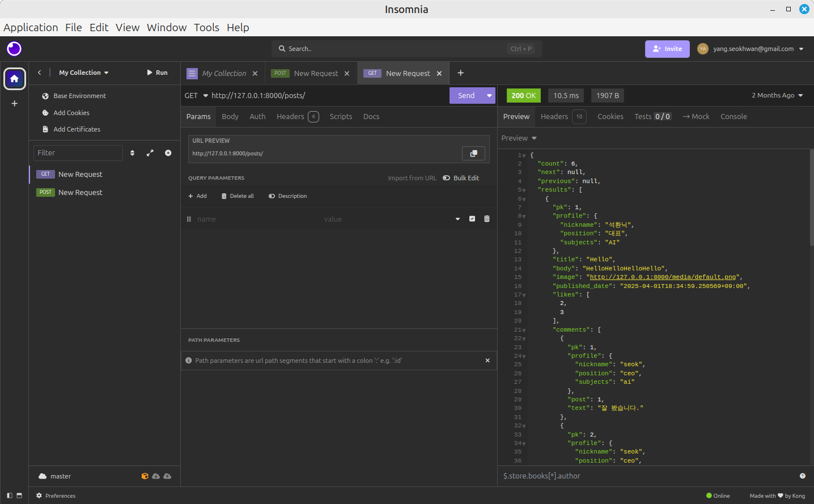814x504 pixels.
Task: Select the GET New Request in sidebar
Action: 105,174
